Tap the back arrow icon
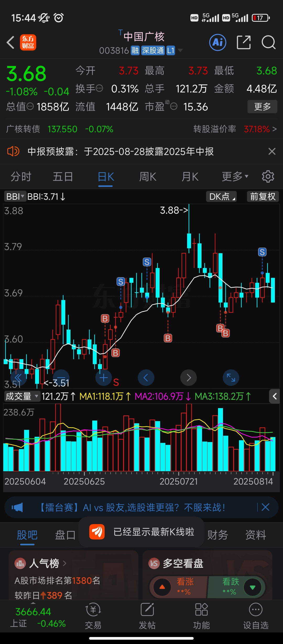The width and height of the screenshot is (283, 644). pyautogui.click(x=10, y=42)
